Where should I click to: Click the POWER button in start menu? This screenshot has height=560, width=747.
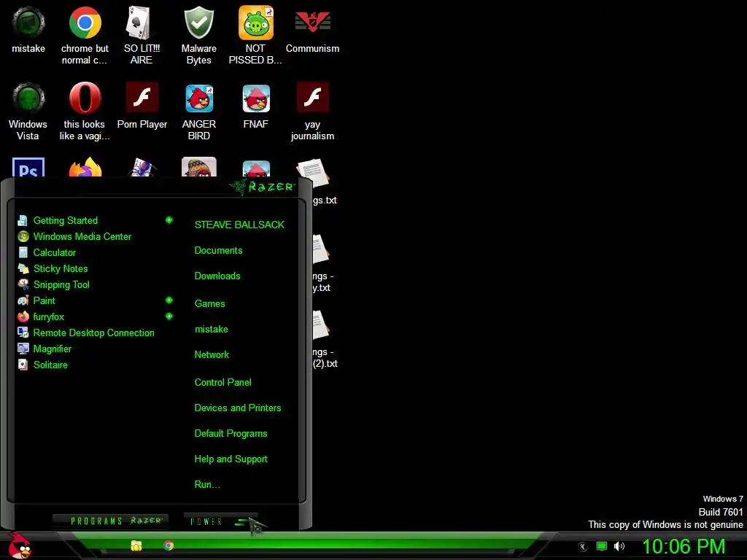[x=206, y=521]
